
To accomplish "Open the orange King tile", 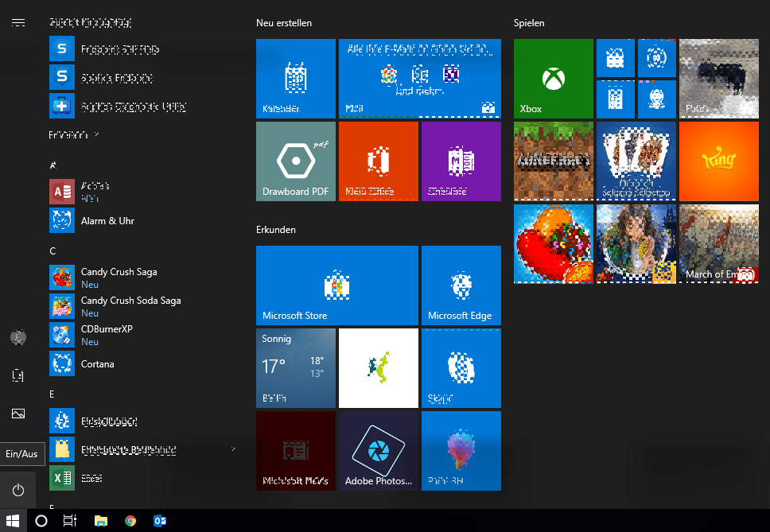I will [x=719, y=161].
